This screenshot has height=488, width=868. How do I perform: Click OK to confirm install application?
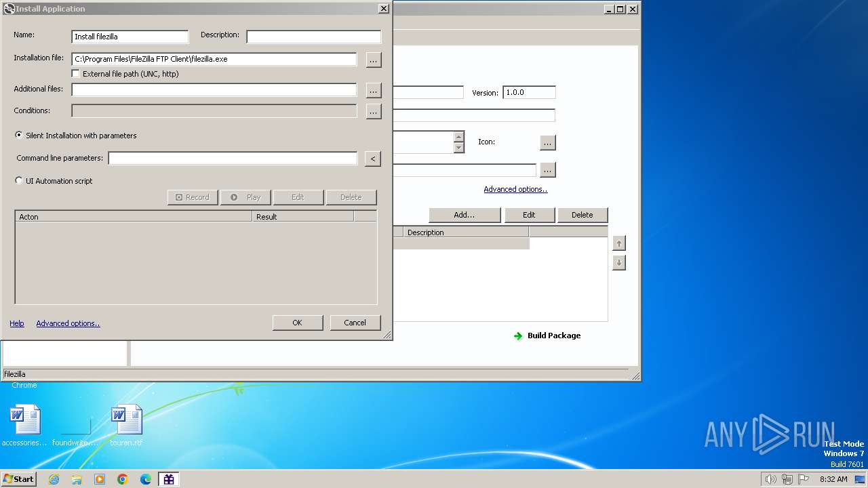tap(297, 323)
